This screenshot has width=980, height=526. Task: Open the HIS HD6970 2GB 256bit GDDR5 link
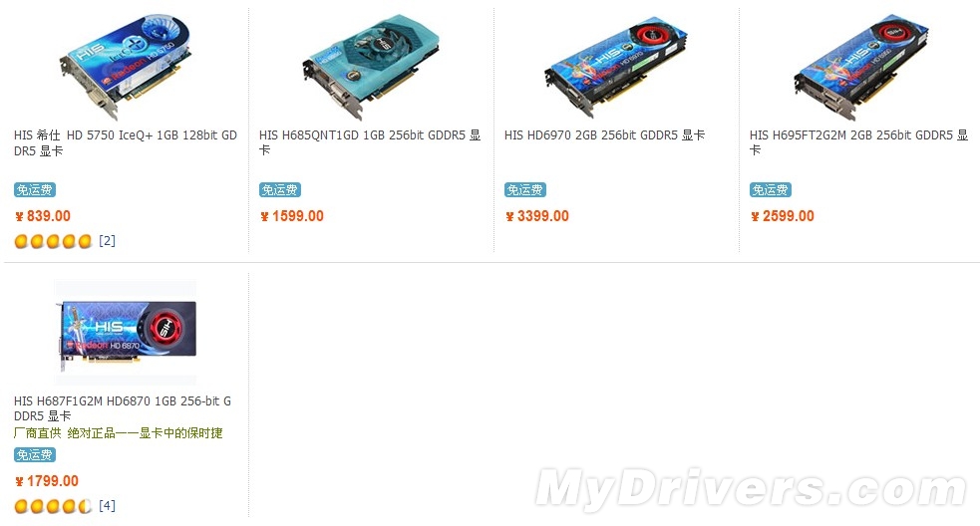click(x=604, y=134)
